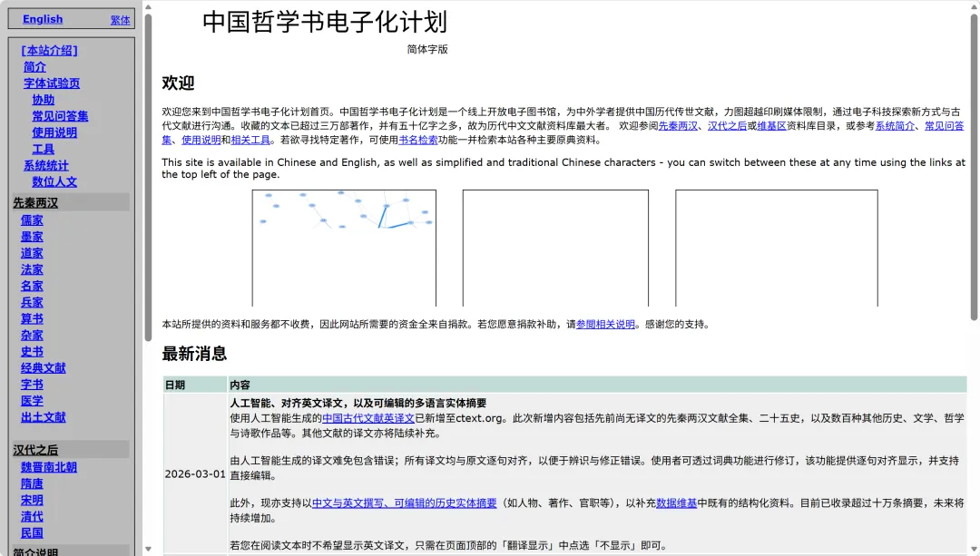This screenshot has width=980, height=556.
Task: Click the 最新消息 heading
Action: pos(194,354)
